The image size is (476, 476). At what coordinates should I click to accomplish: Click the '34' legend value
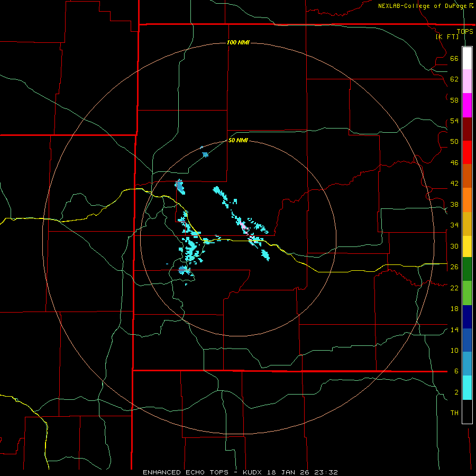click(454, 225)
